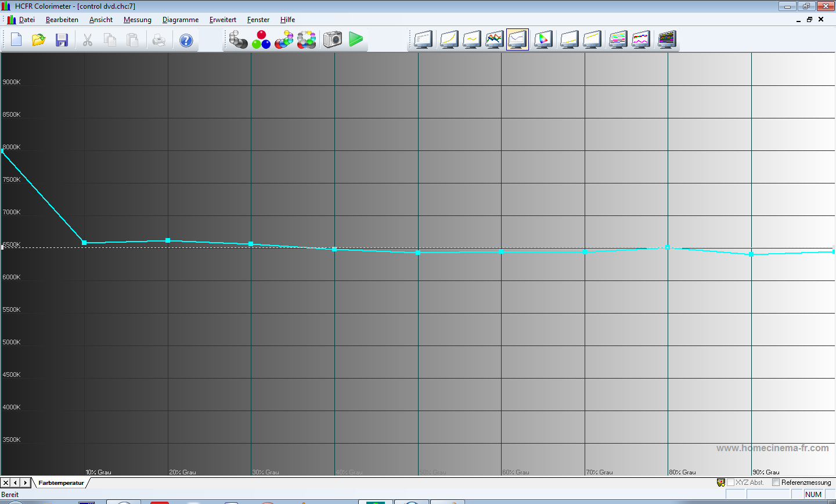
Task: Click the Bereit status bar text
Action: point(10,495)
